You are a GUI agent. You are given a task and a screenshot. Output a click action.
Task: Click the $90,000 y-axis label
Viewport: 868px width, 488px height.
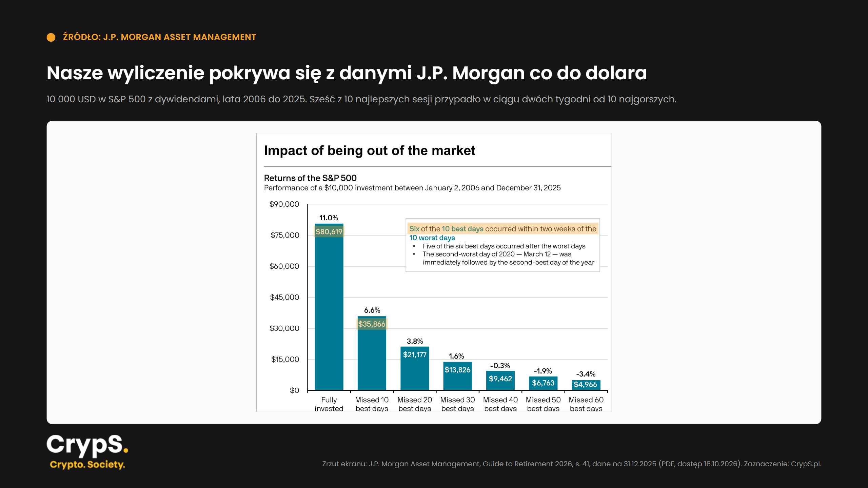pyautogui.click(x=284, y=204)
